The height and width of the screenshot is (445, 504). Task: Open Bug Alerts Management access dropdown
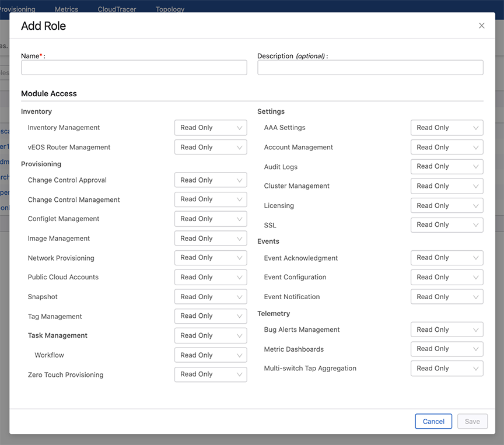click(447, 330)
